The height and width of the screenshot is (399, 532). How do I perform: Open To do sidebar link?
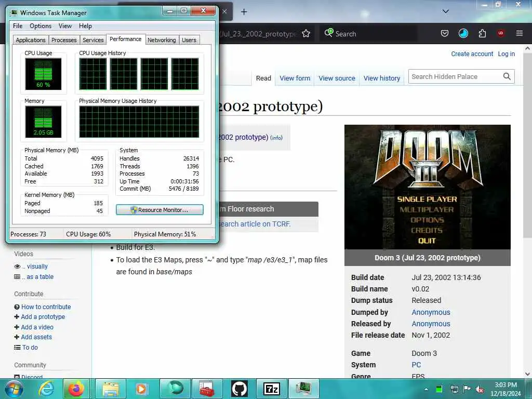point(30,347)
